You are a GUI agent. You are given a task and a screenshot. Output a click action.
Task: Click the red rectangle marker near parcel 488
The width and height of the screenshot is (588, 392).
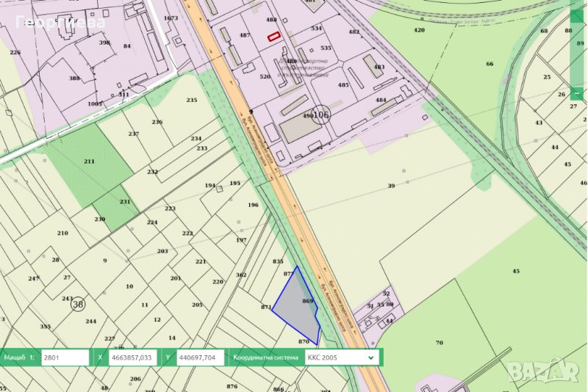(273, 36)
